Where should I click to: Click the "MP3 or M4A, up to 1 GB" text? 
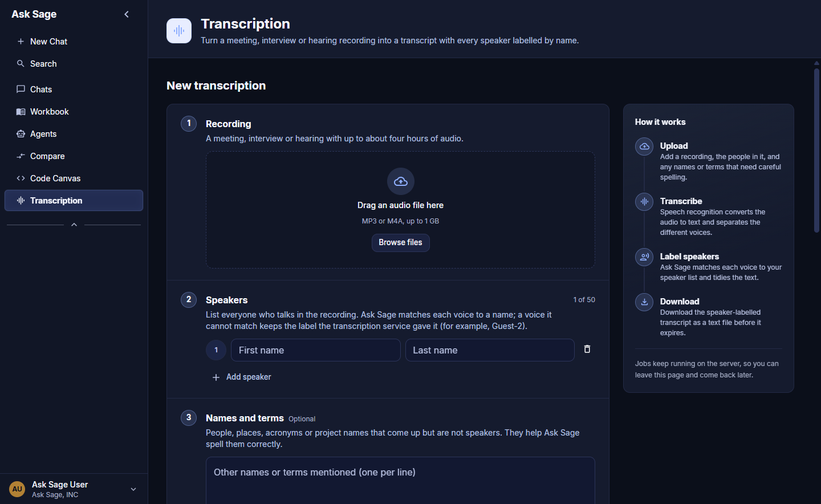coord(400,221)
